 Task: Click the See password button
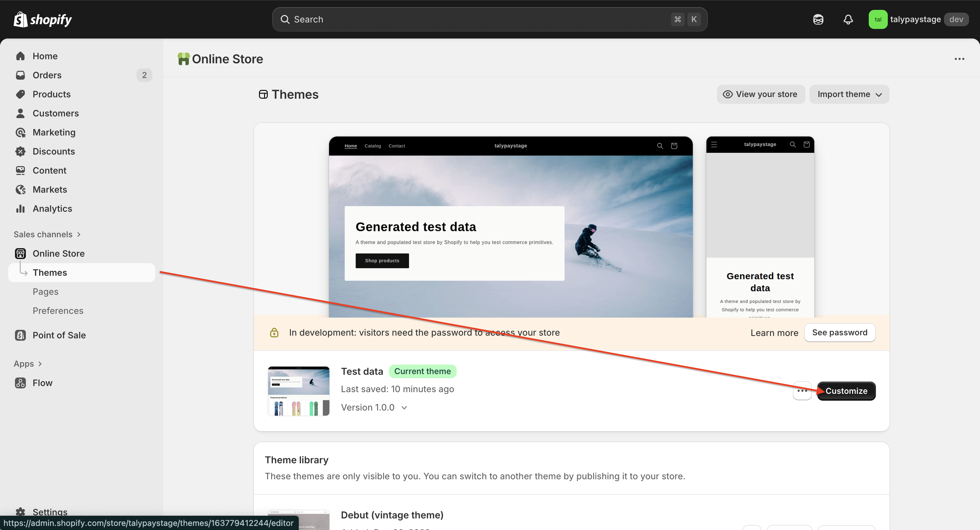pyautogui.click(x=839, y=333)
